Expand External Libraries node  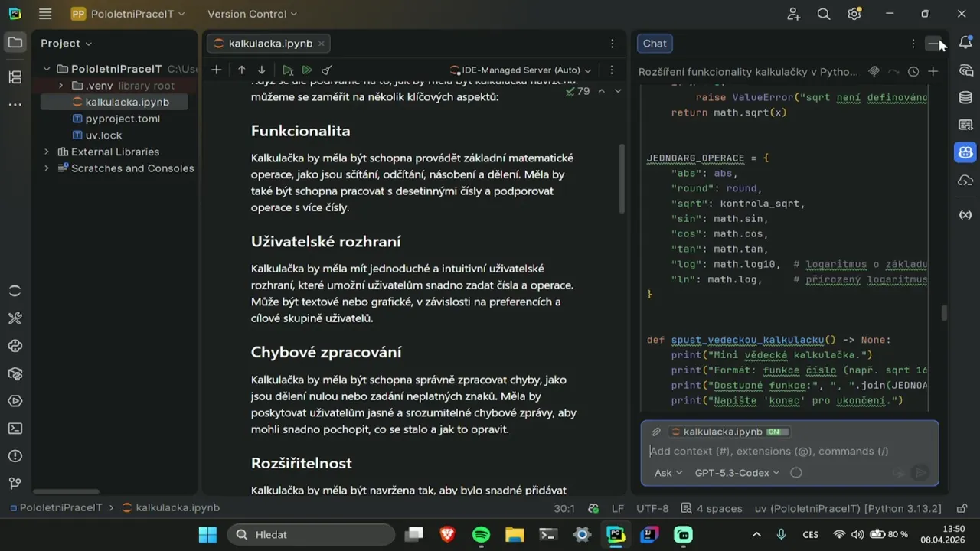pos(47,152)
